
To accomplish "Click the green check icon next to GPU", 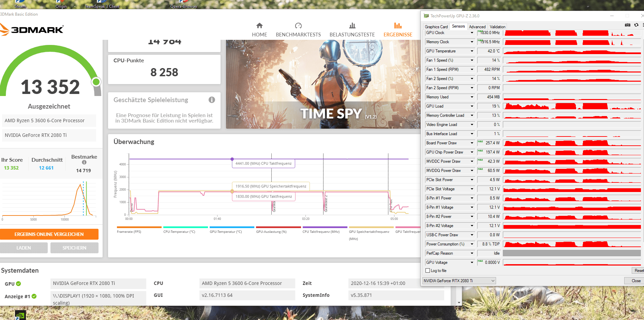I will click(x=18, y=284).
